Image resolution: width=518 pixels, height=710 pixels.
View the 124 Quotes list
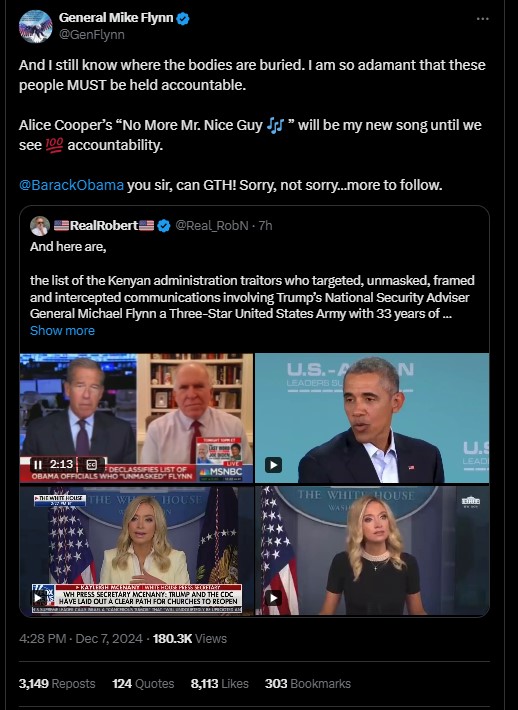(x=143, y=683)
